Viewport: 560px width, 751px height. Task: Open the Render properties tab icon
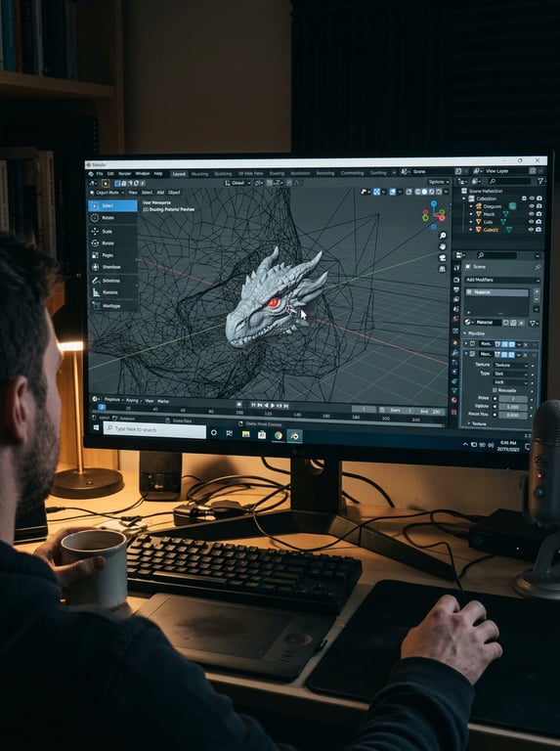(x=456, y=280)
